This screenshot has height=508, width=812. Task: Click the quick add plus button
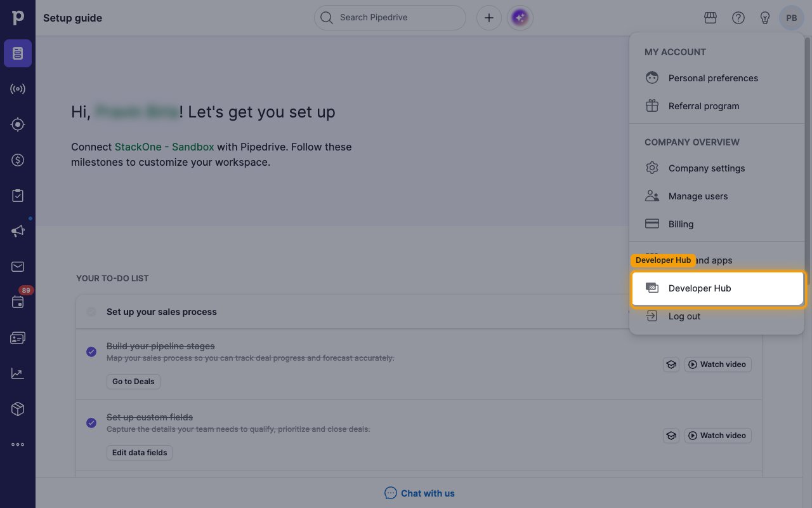[x=489, y=18]
